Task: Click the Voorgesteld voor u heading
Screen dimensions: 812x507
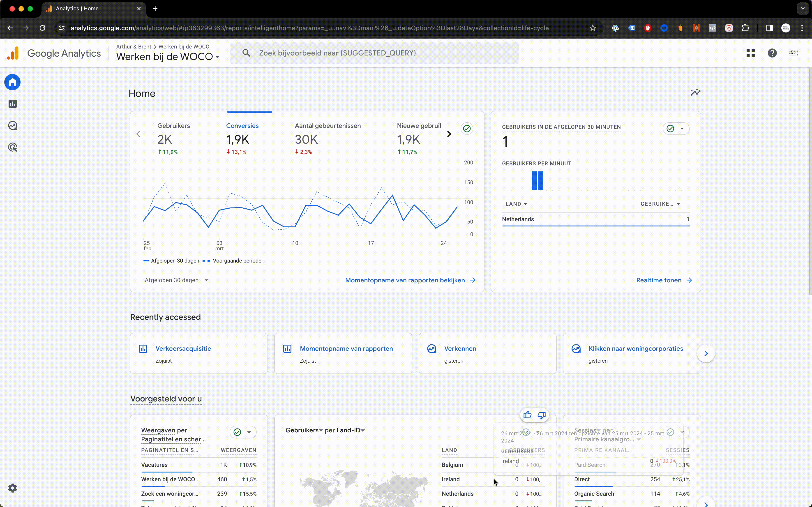Action: point(166,399)
